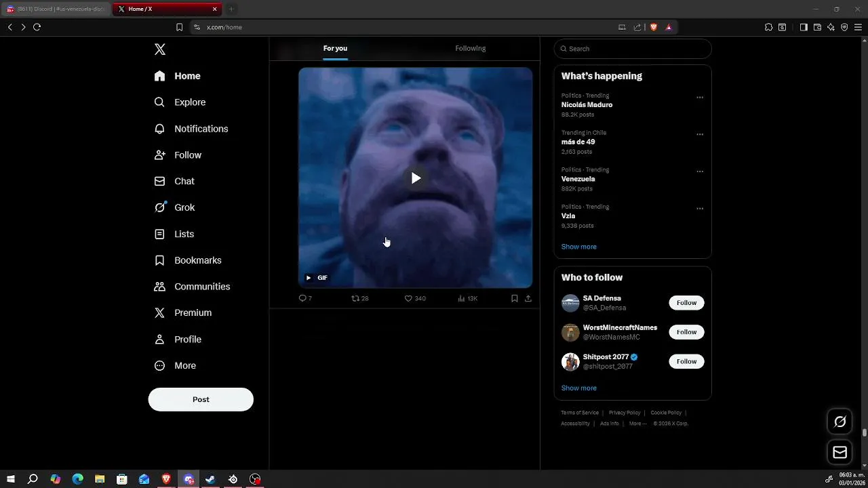Viewport: 868px width, 488px height.
Task: Expand the More menu in sidebar
Action: coord(175,365)
